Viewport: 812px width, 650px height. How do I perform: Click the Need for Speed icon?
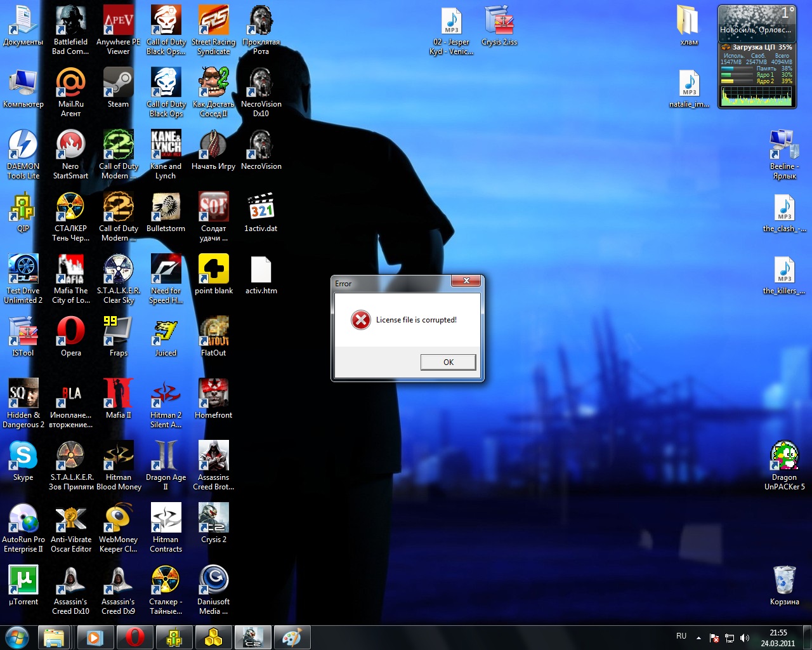(166, 279)
